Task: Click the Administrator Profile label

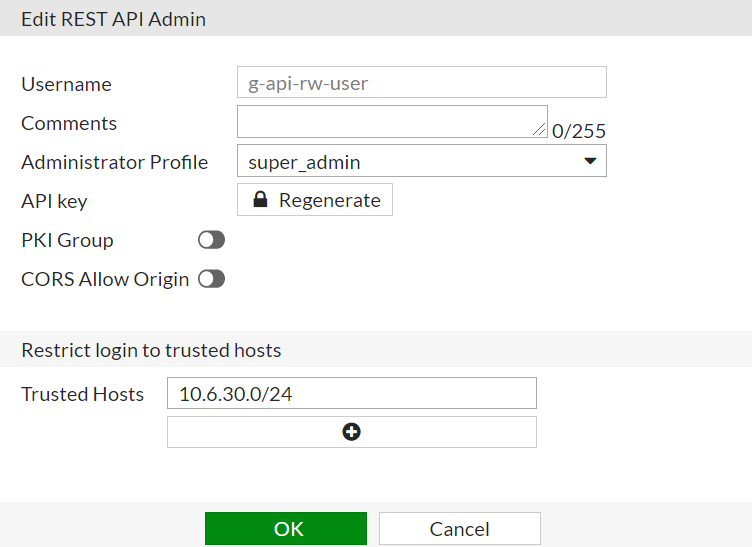Action: [x=115, y=162]
